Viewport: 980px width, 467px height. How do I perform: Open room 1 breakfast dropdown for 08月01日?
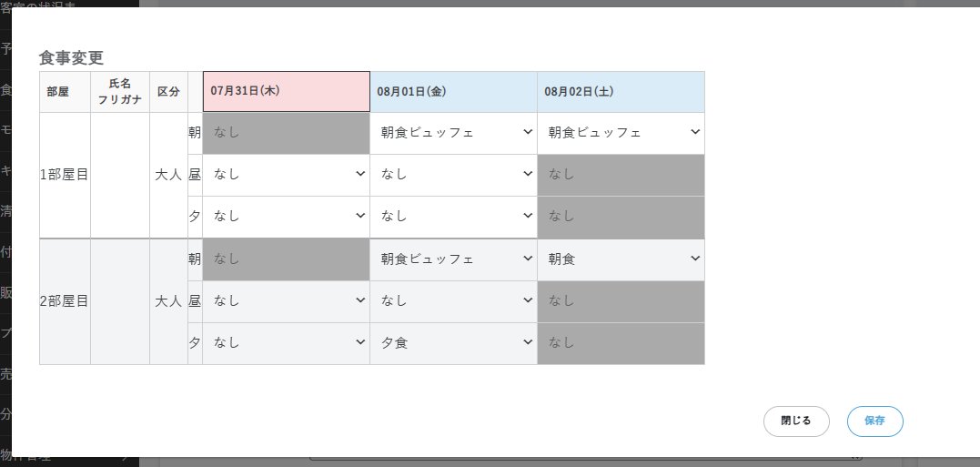[x=453, y=133]
